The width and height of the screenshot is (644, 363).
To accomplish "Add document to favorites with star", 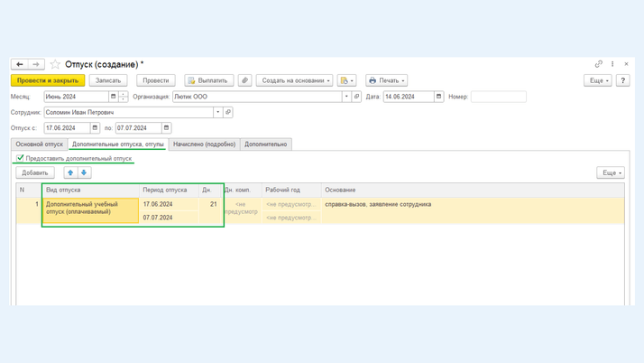I will click(x=55, y=64).
